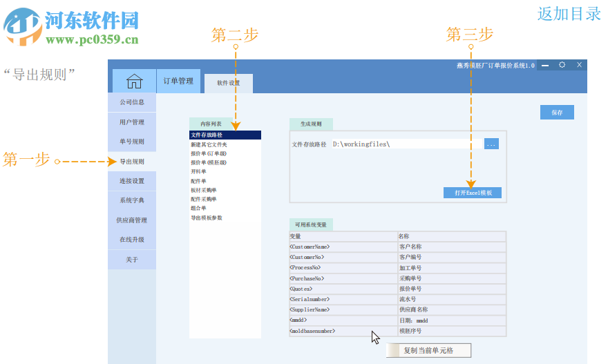Select 开料单 in content list
Screen dimensions: 608x364
[225, 171]
